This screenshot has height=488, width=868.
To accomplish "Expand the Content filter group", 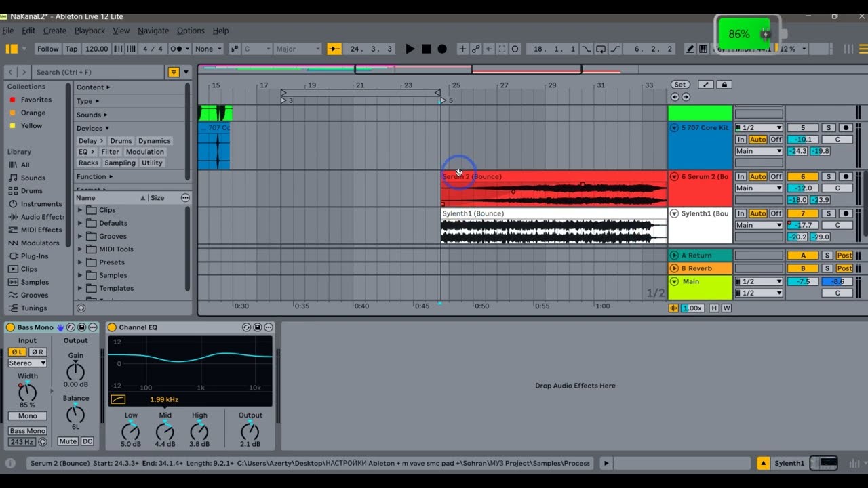I will click(93, 87).
